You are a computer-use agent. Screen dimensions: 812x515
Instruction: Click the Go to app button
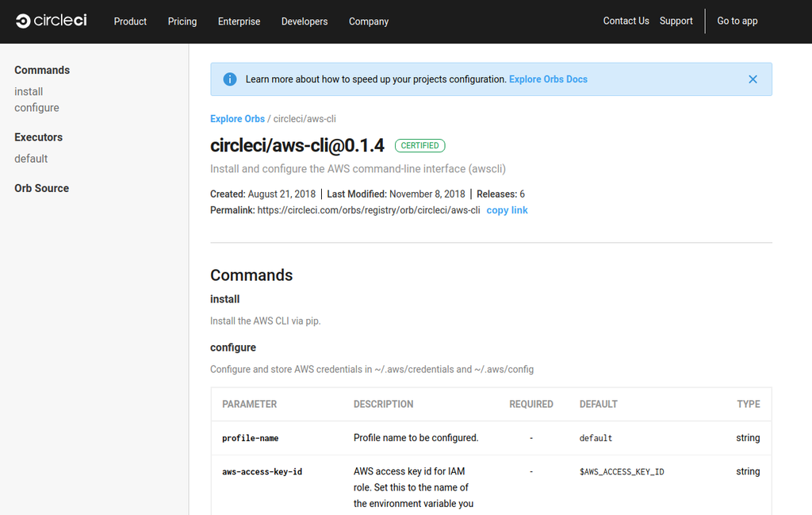pyautogui.click(x=737, y=21)
